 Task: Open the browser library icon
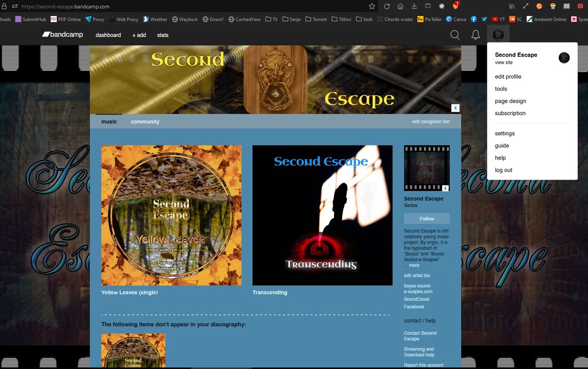coord(512,6)
